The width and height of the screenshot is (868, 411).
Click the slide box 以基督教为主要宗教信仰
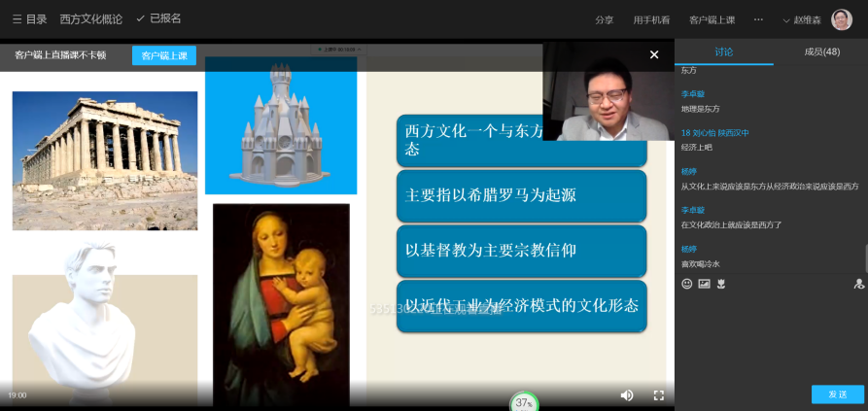[x=521, y=251]
